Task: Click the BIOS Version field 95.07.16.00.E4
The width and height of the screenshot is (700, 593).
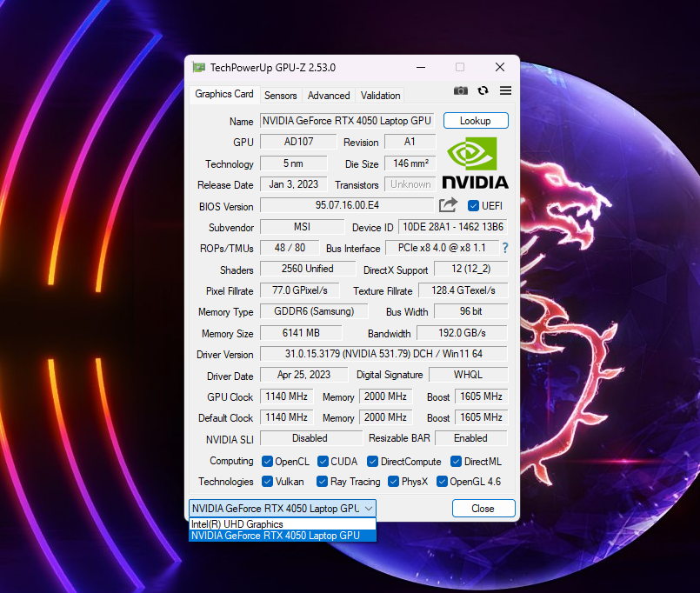Action: tap(347, 205)
